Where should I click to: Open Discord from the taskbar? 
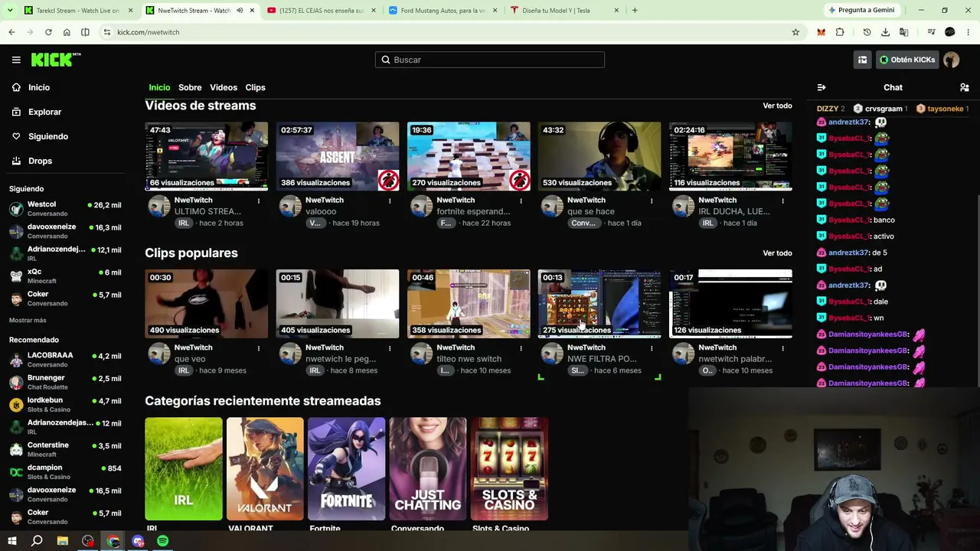[138, 541]
